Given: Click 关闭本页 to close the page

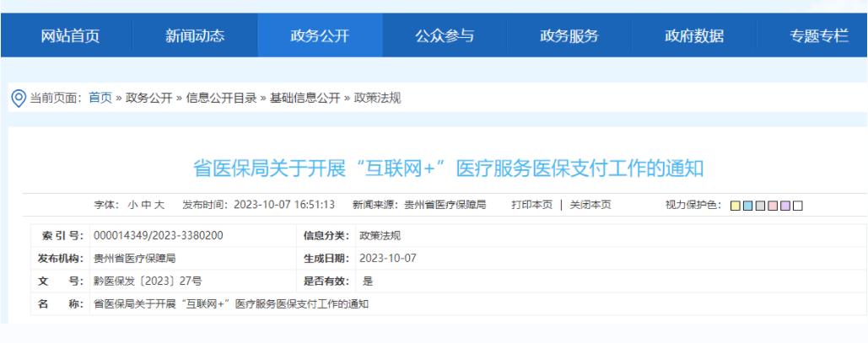Looking at the screenshot, I should [590, 206].
